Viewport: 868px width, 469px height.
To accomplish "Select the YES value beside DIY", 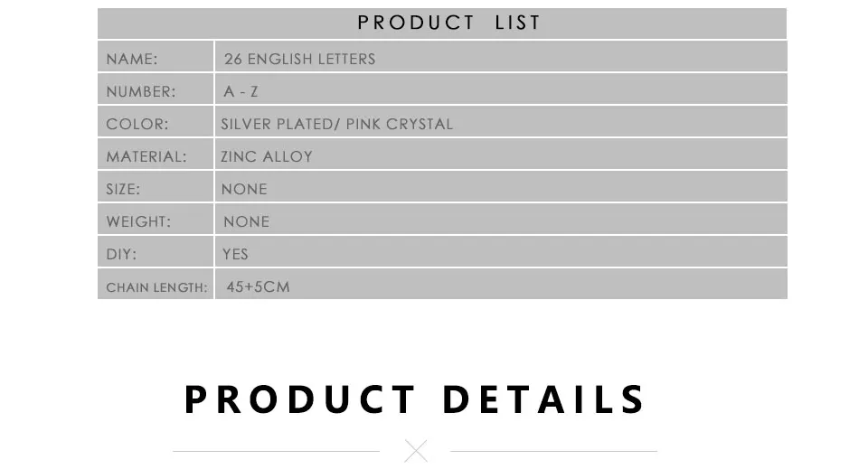I will tap(235, 255).
